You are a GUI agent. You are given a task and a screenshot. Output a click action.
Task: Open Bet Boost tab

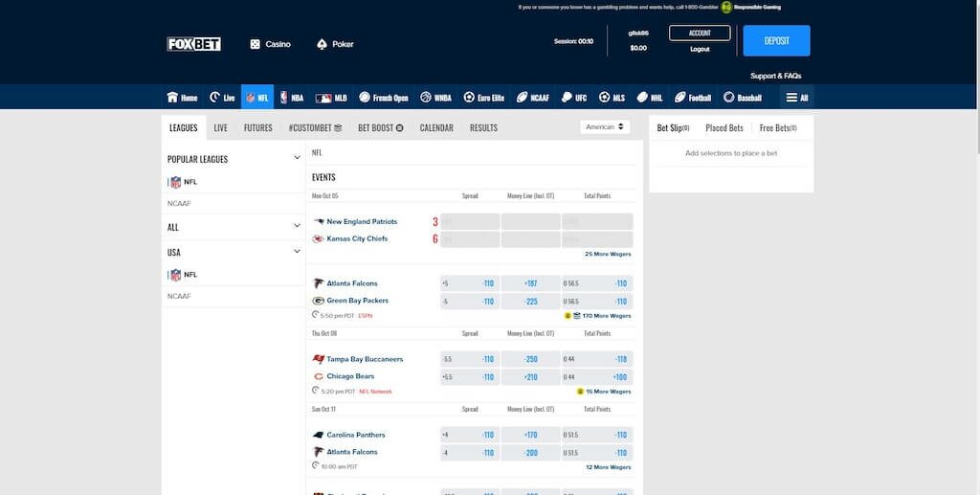point(381,127)
